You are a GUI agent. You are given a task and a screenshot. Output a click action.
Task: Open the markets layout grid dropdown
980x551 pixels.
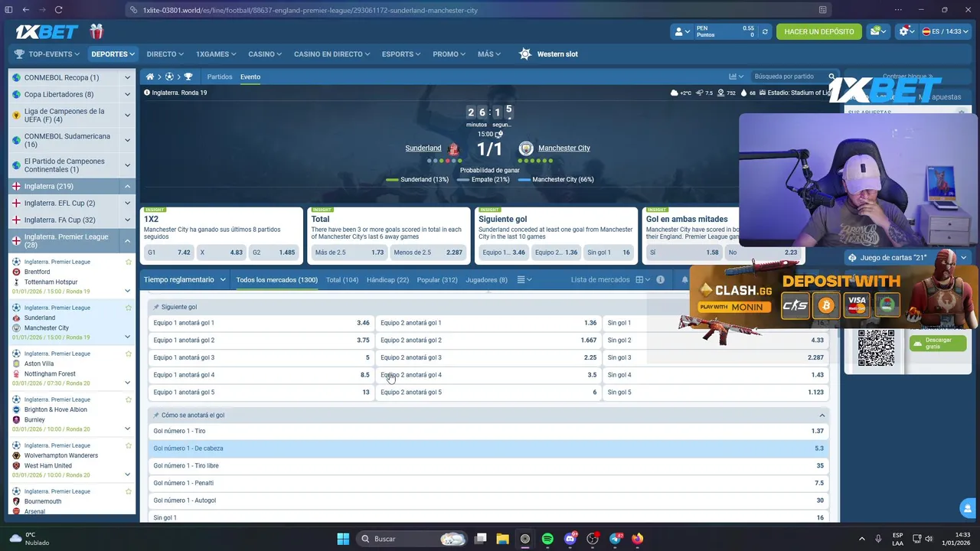(x=642, y=279)
